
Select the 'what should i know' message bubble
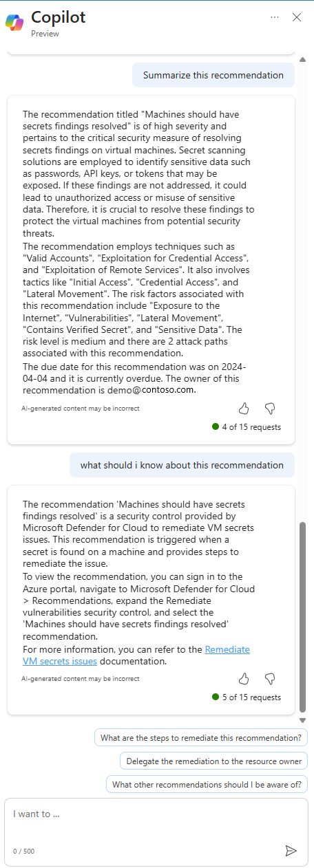[182, 465]
